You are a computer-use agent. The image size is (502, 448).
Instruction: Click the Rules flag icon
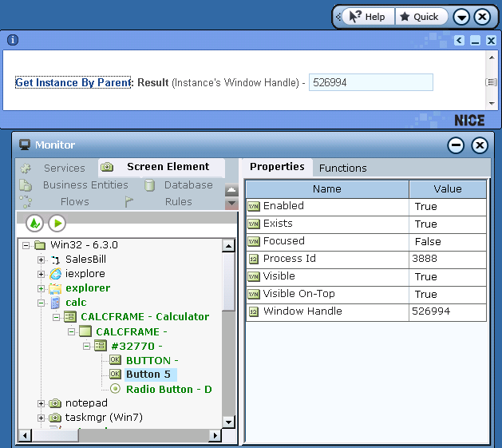128,201
